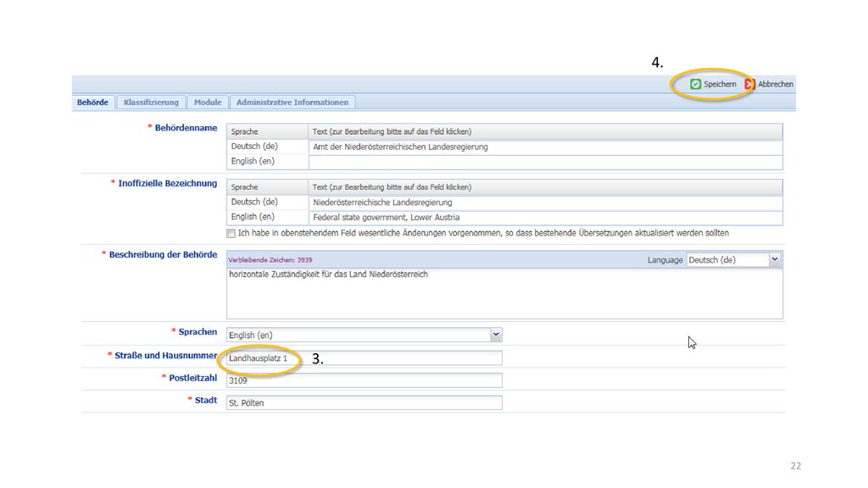
Task: Click the Text column header in Behördenname table
Action: click(x=545, y=131)
